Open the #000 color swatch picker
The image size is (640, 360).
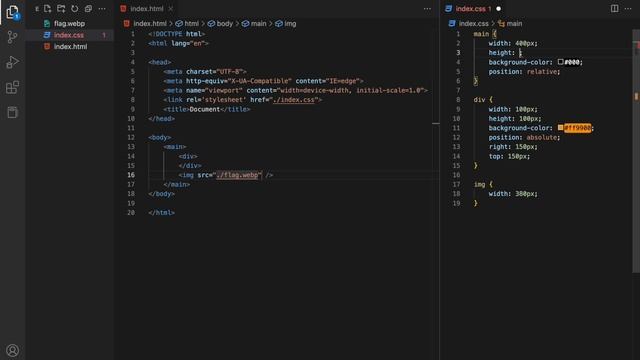[560, 62]
